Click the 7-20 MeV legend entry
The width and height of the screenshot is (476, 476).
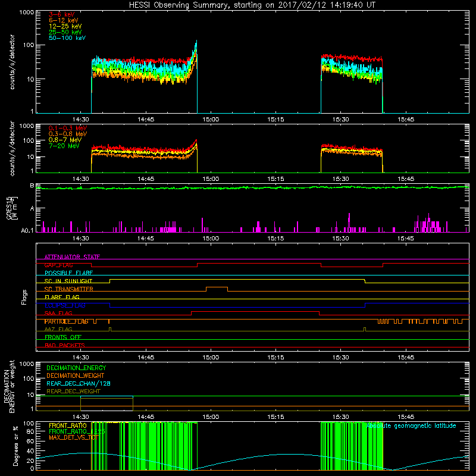(64, 146)
